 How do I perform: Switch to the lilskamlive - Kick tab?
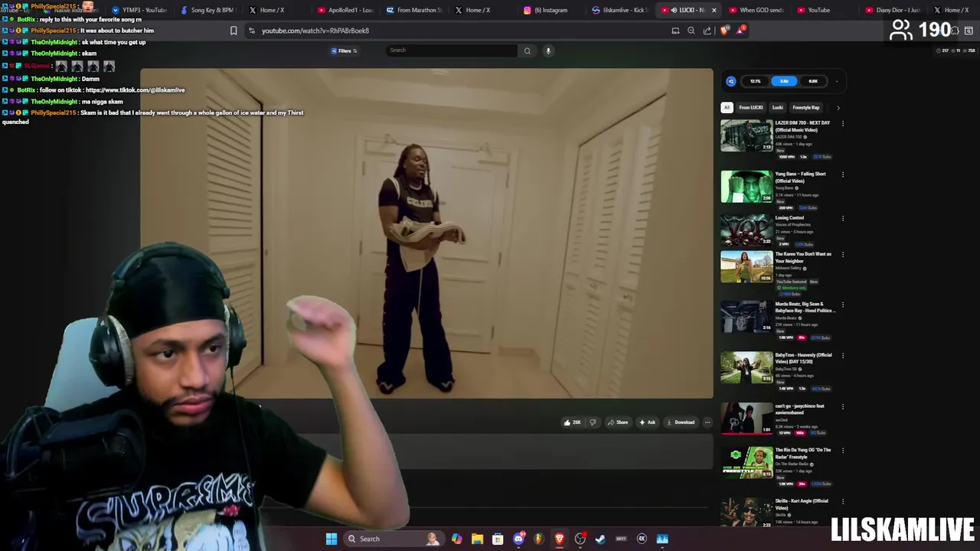point(620,10)
